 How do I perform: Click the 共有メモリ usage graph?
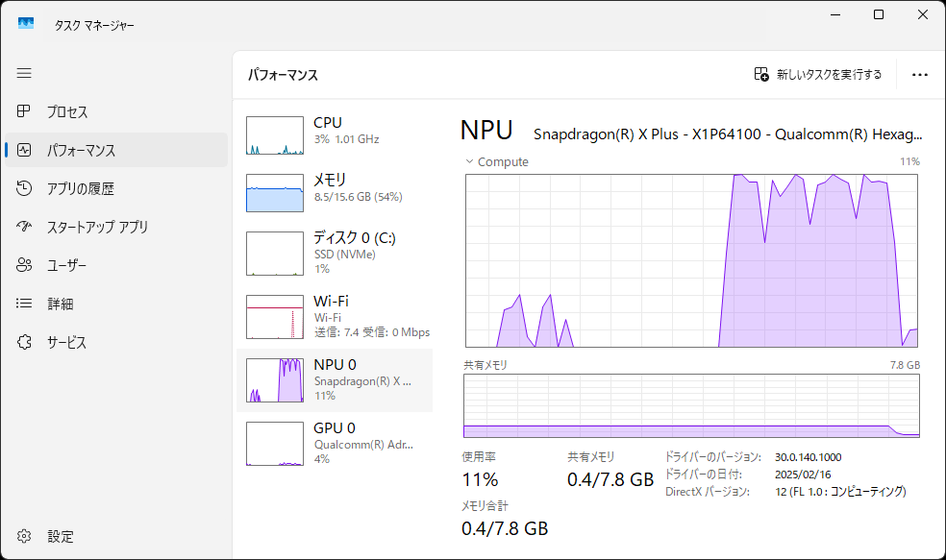[691, 406]
